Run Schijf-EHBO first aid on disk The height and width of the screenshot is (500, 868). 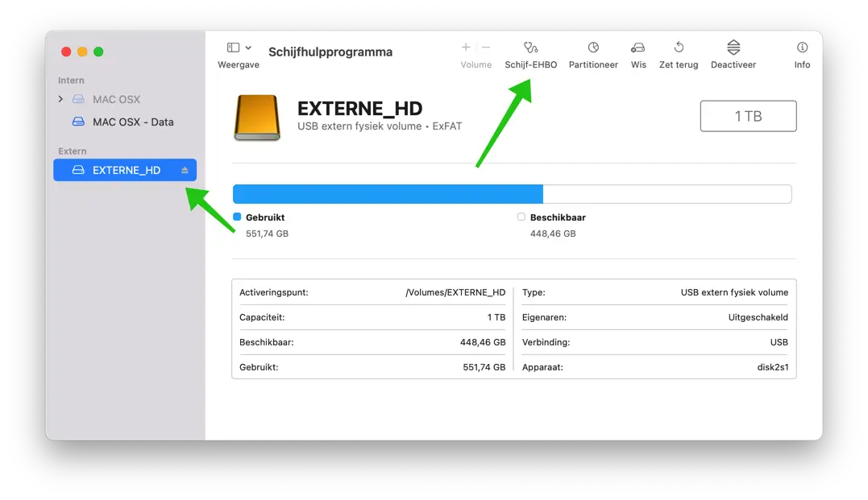pos(530,55)
